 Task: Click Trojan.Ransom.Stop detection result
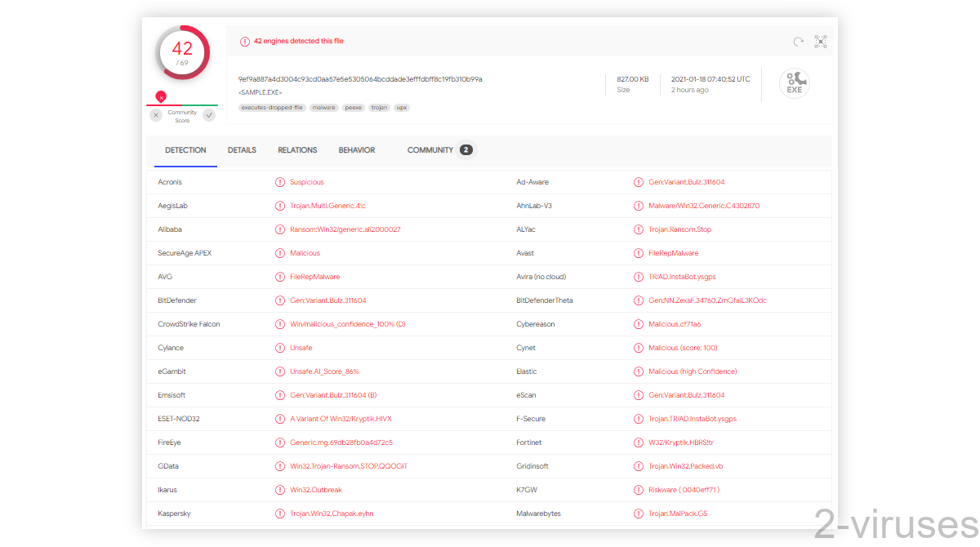click(x=680, y=229)
